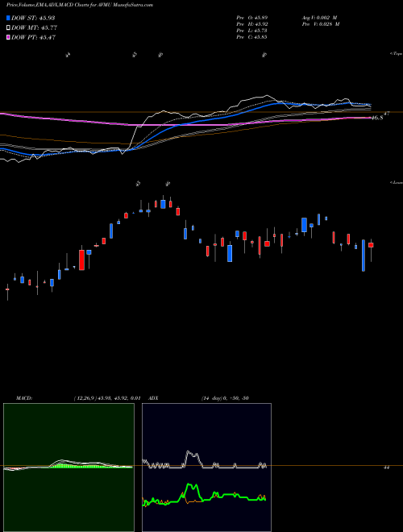The height and width of the screenshot is (532, 403).
Task: Click the 'Pre H: 45.92' high value
Action: (x=252, y=24)
